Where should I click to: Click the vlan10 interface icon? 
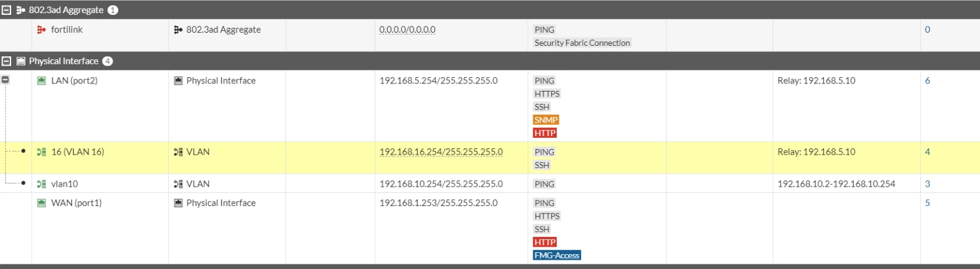[x=42, y=184]
